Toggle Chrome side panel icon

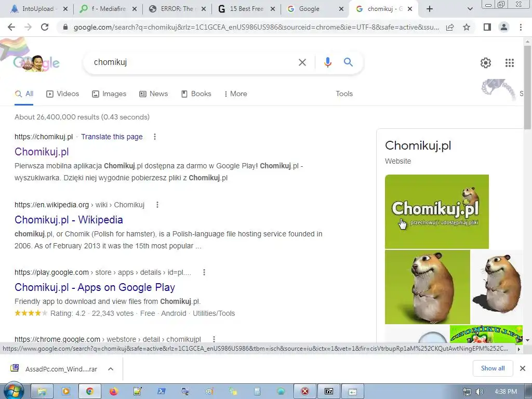coord(487,27)
